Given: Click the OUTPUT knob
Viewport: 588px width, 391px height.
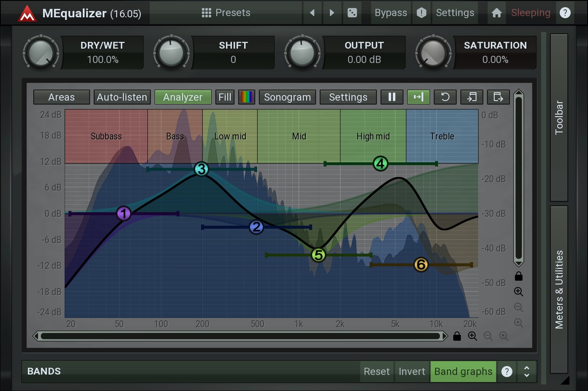Looking at the screenshot, I should tap(302, 53).
